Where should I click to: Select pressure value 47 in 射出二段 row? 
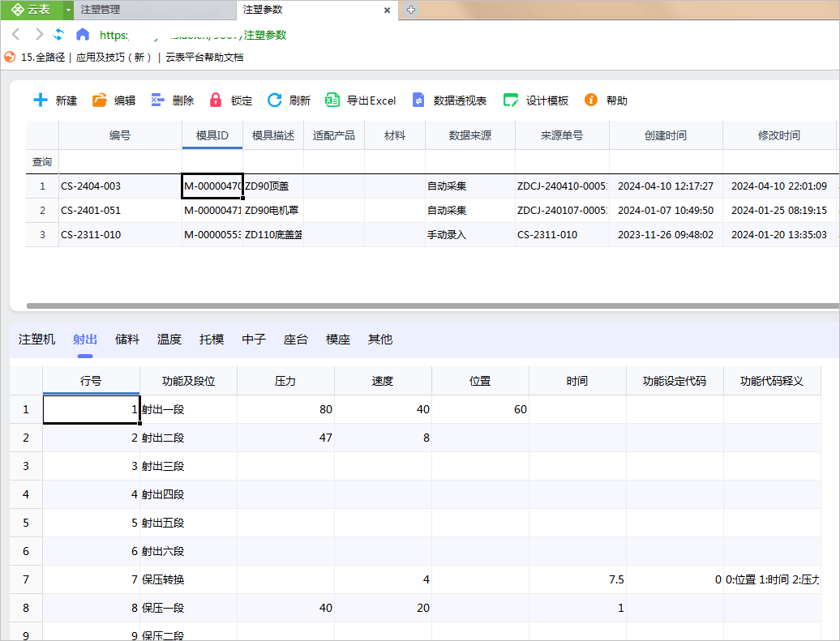(x=285, y=438)
